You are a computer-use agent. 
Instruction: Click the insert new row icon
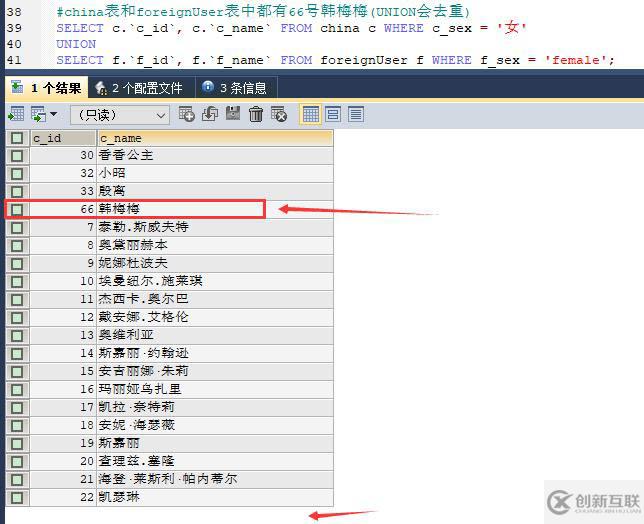(186, 114)
